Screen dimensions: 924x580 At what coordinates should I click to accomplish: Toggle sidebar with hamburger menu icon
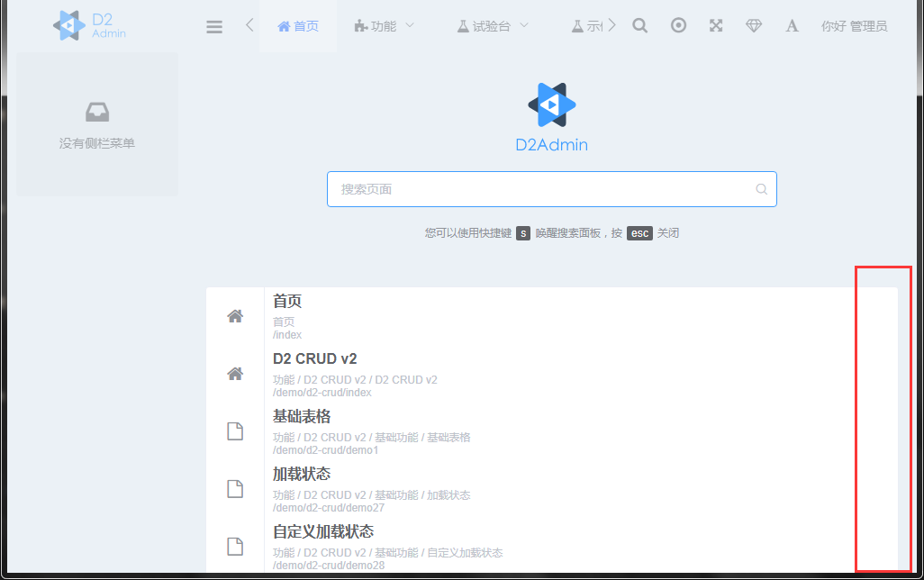(214, 26)
